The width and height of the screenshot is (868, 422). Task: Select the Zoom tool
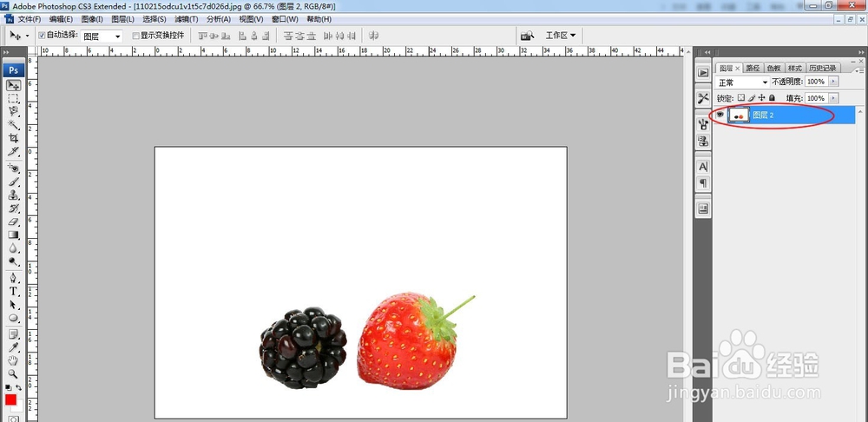click(13, 374)
